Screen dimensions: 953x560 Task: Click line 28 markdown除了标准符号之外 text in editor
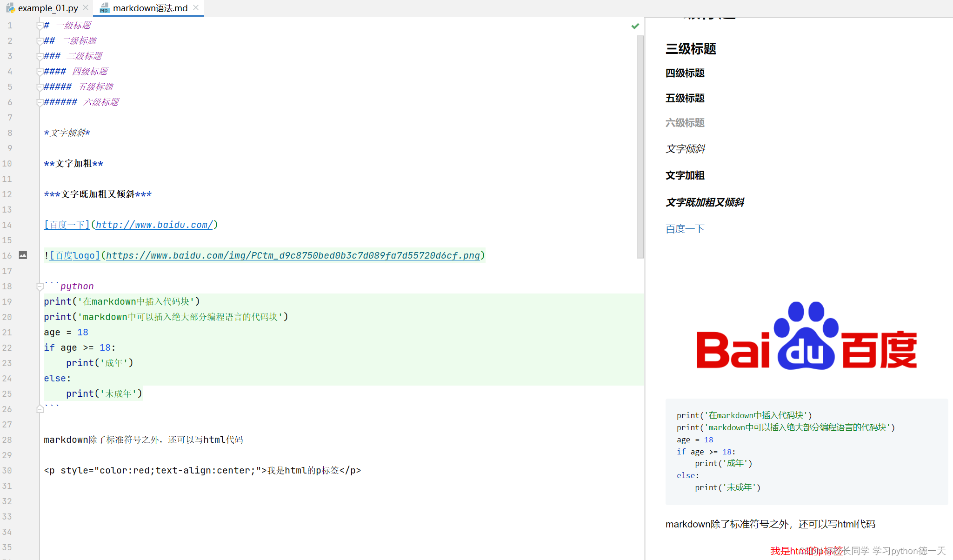(x=143, y=440)
